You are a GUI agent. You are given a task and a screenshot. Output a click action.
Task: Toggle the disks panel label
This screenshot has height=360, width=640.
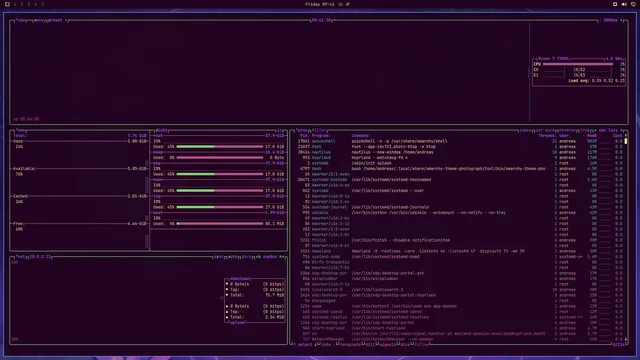161,131
